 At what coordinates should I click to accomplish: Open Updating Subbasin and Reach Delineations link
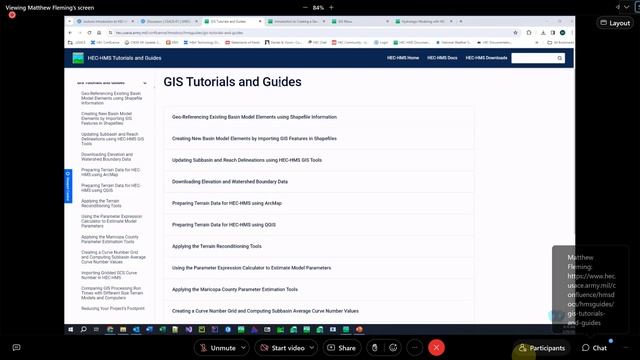[247, 160]
